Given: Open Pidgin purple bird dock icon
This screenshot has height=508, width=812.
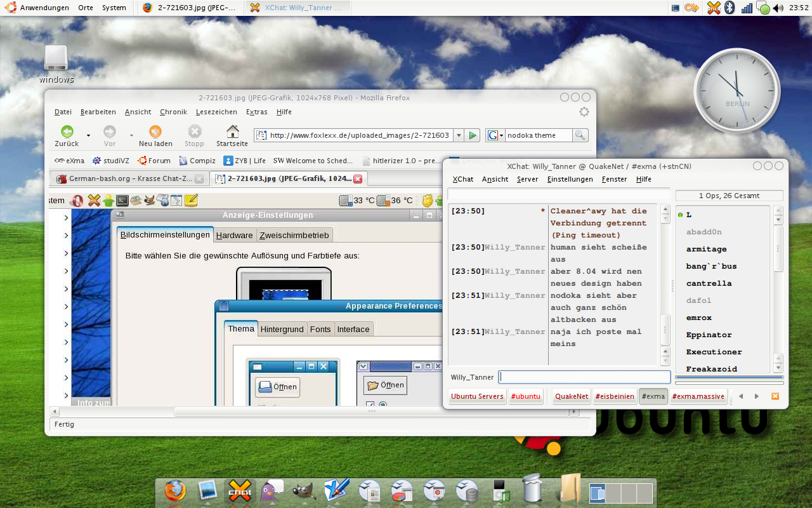Looking at the screenshot, I should (x=272, y=490).
